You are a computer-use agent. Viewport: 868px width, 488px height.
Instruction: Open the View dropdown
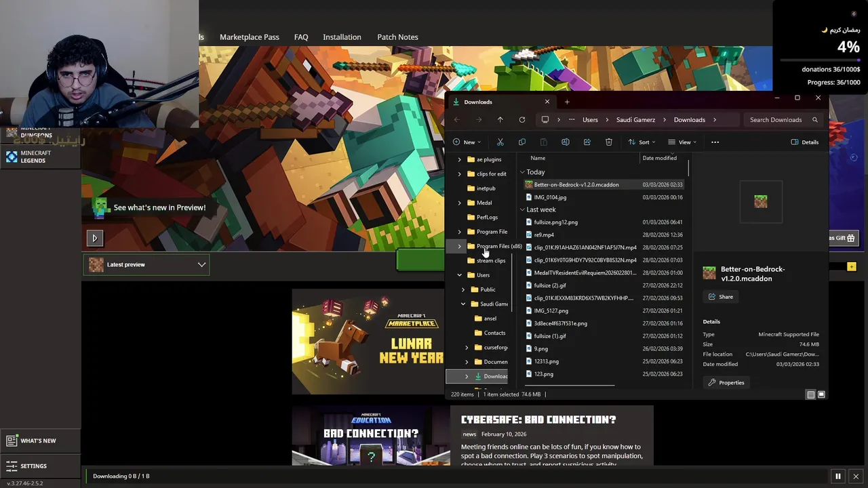[x=682, y=142]
